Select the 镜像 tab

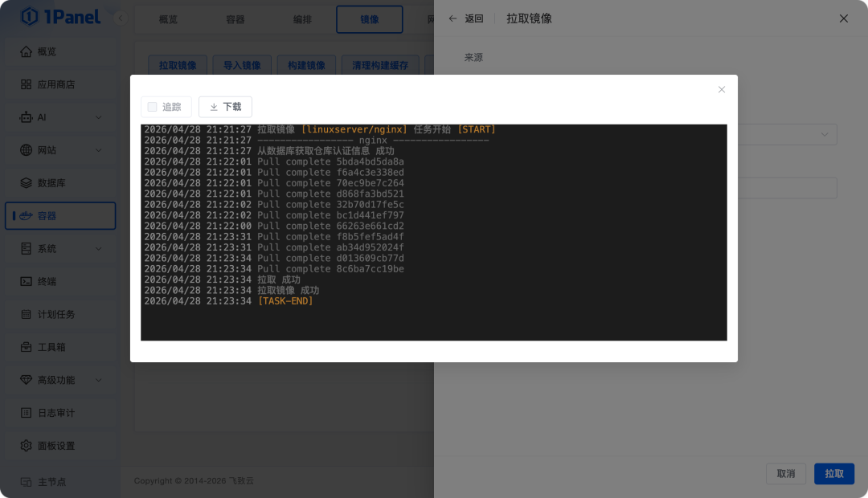[369, 19]
